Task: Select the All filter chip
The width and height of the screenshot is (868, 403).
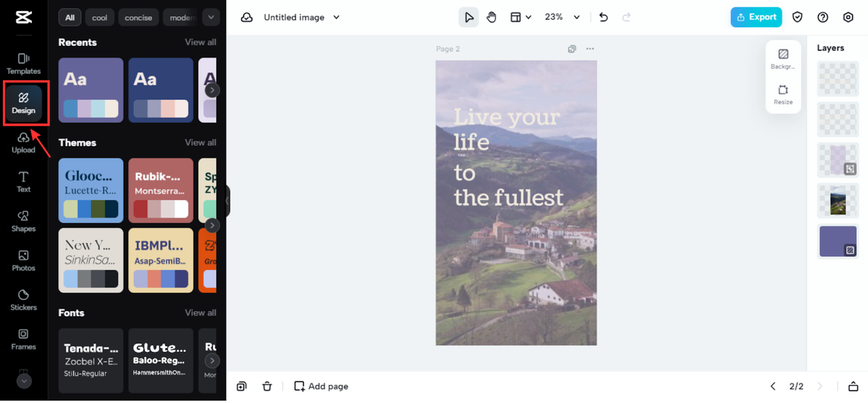Action: click(70, 18)
